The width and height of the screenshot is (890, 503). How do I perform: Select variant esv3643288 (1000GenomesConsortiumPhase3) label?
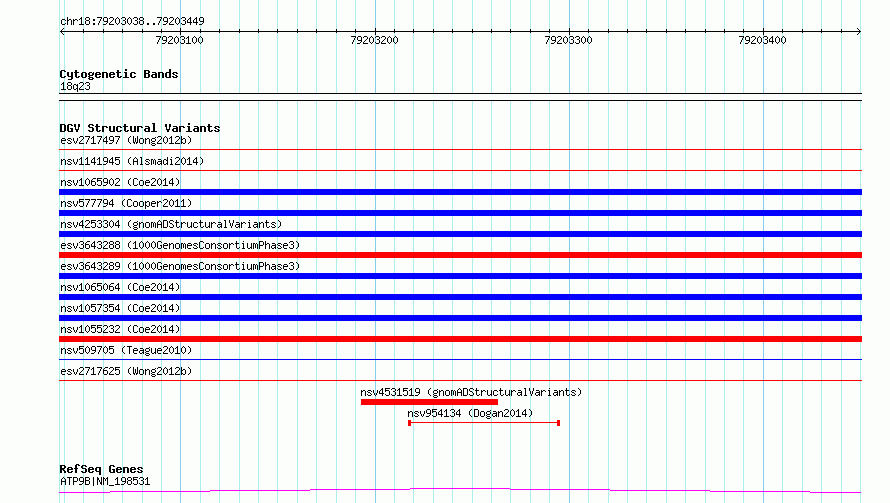[x=180, y=245]
